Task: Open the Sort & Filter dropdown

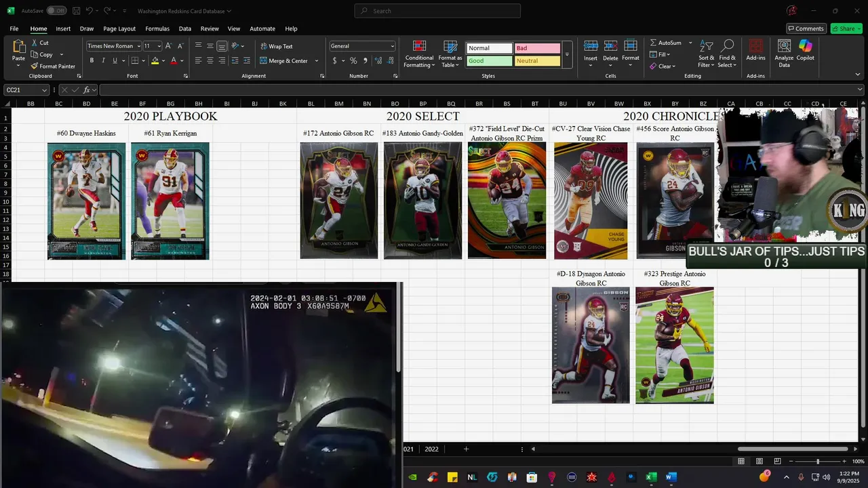Action: (x=707, y=54)
